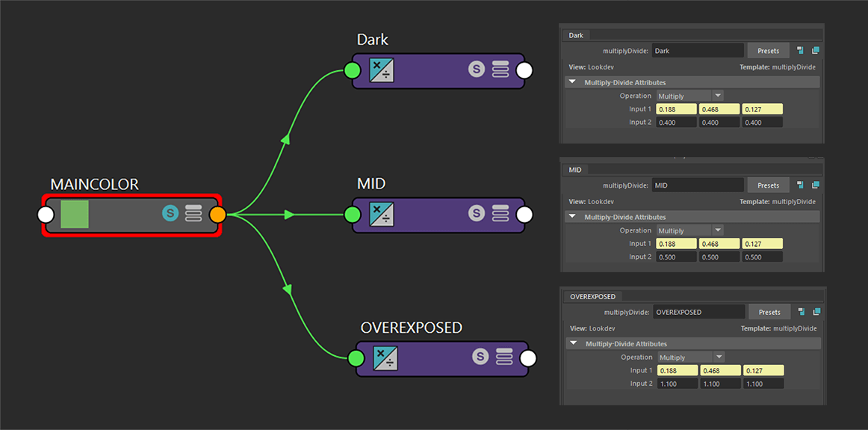
Task: Click Input 2 third 1.100 field in OVEREXPOSED panel
Action: (763, 384)
